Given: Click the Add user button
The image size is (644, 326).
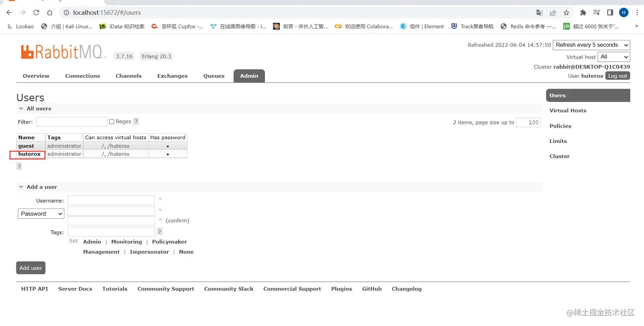Looking at the screenshot, I should pyautogui.click(x=31, y=268).
